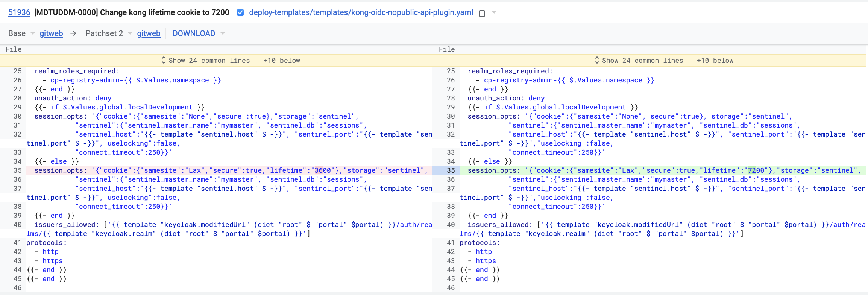Toggle the file reviewed checkbox
The height and width of the screenshot is (295, 868).
[x=240, y=12]
